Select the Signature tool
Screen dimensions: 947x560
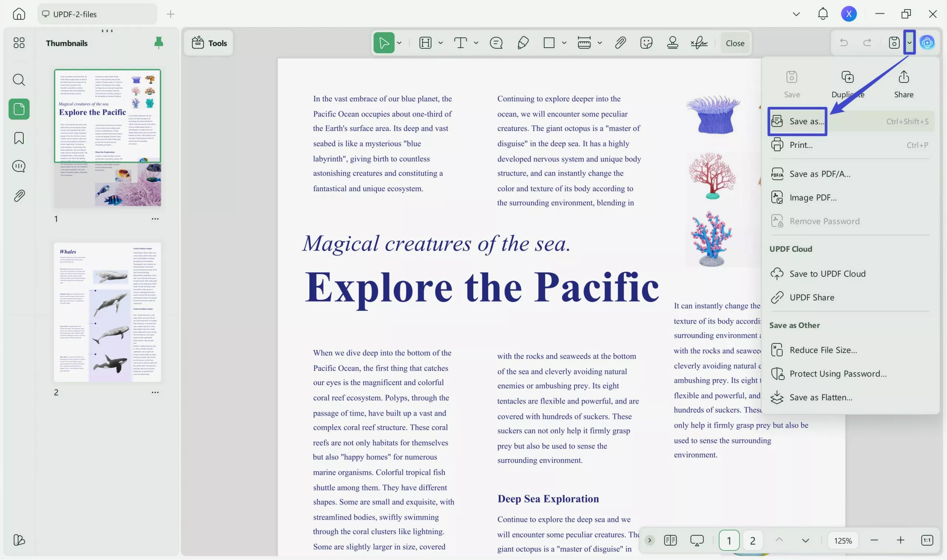(699, 43)
